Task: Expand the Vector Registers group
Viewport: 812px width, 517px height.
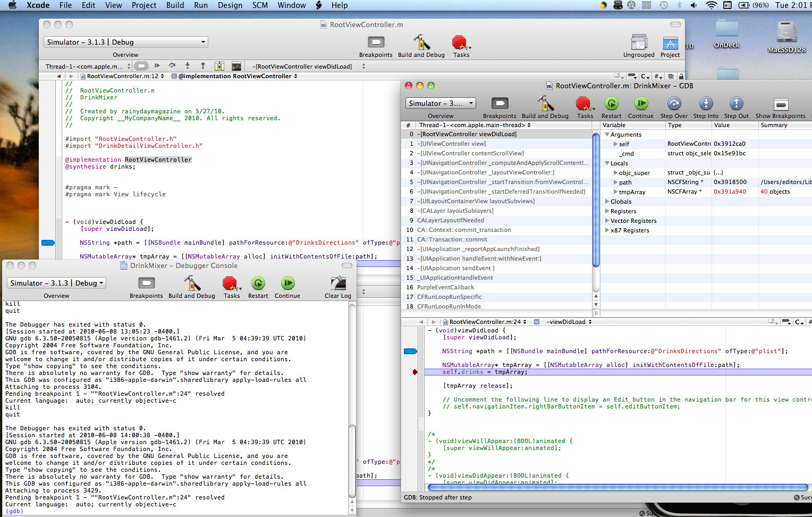Action: (607, 221)
